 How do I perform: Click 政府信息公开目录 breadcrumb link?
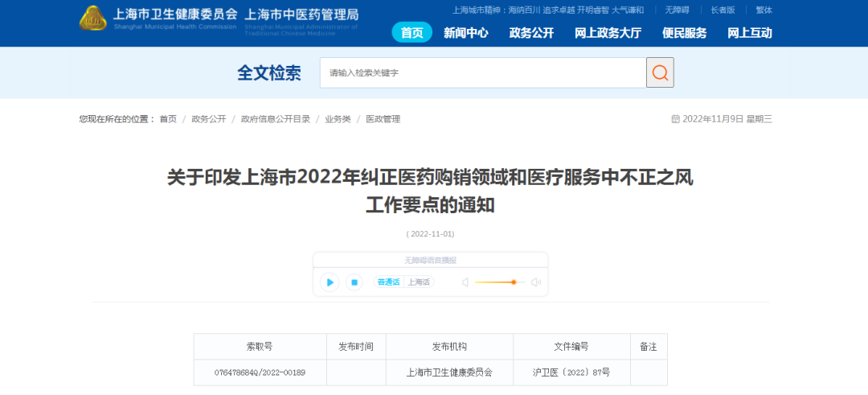(x=276, y=119)
